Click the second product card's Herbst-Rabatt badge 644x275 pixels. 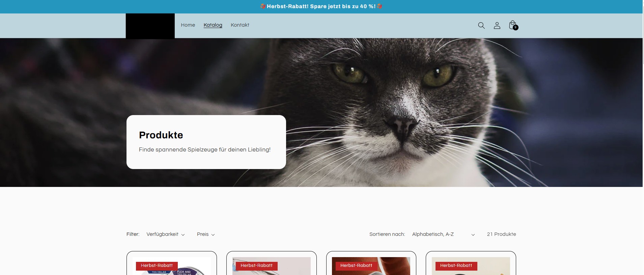coord(256,266)
